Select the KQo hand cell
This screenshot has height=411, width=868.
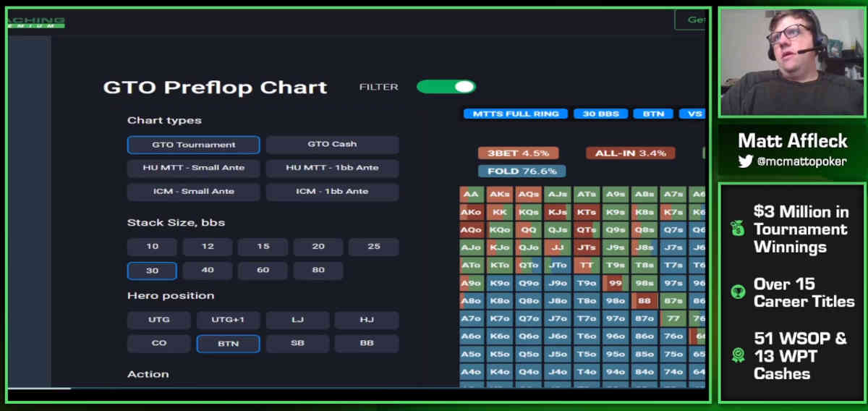pyautogui.click(x=500, y=230)
